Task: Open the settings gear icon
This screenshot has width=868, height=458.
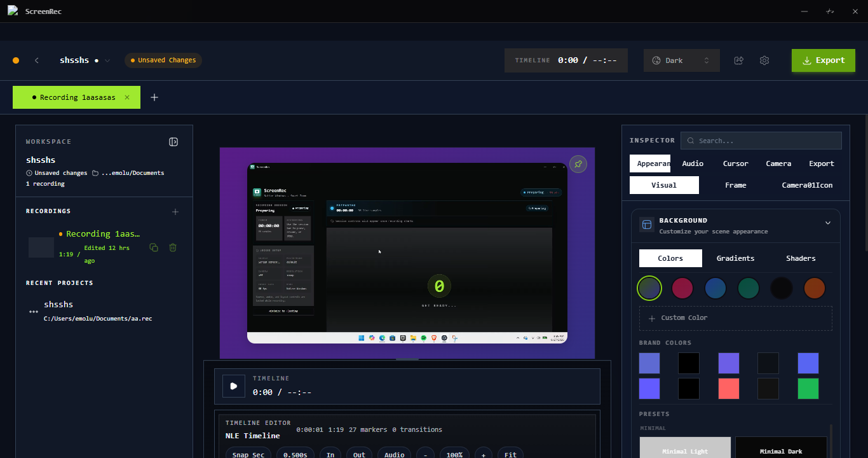Action: pyautogui.click(x=764, y=60)
